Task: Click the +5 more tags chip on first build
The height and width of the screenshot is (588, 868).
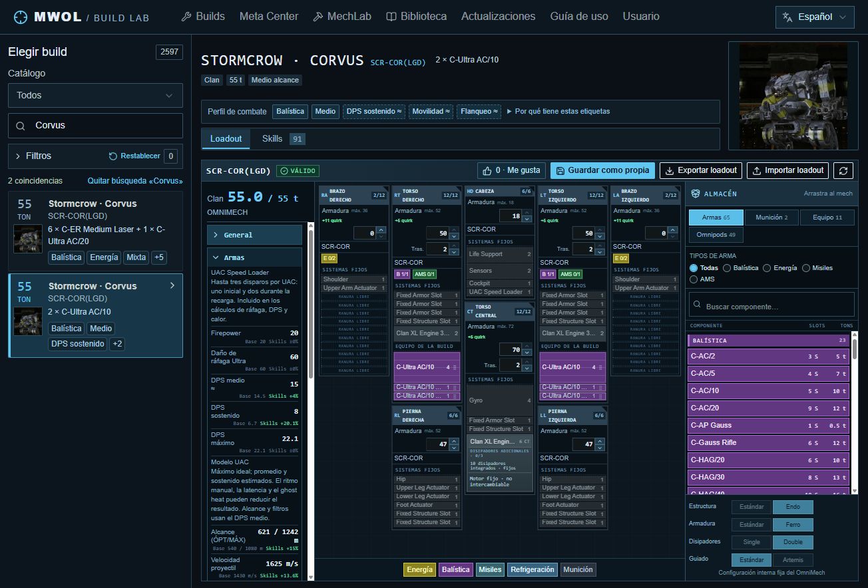Action: (x=158, y=257)
